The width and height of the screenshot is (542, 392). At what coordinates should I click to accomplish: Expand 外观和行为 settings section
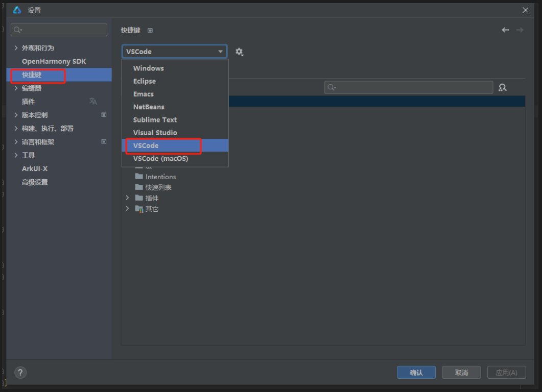click(x=16, y=47)
